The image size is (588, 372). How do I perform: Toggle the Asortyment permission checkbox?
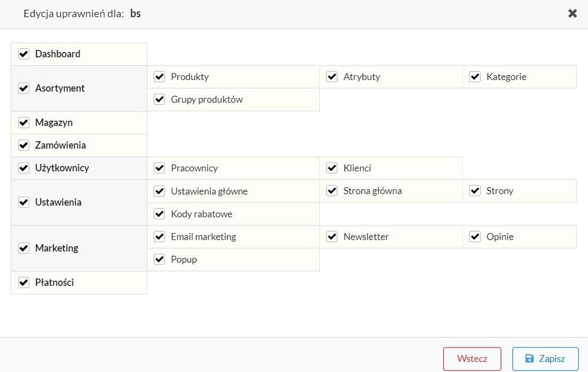[x=24, y=88]
